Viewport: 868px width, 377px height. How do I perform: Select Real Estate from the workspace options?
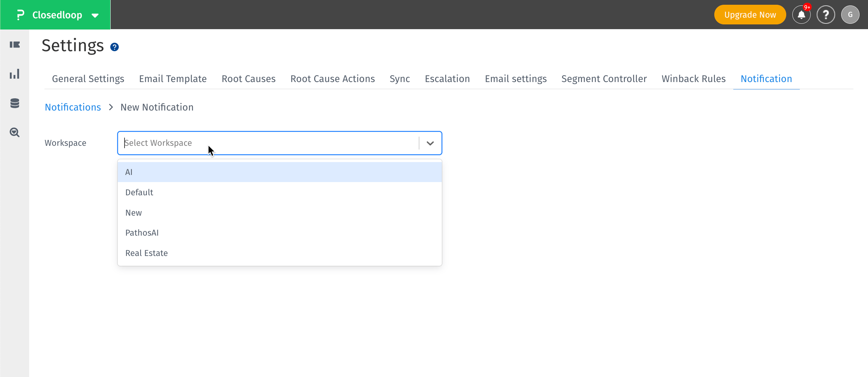pyautogui.click(x=146, y=253)
